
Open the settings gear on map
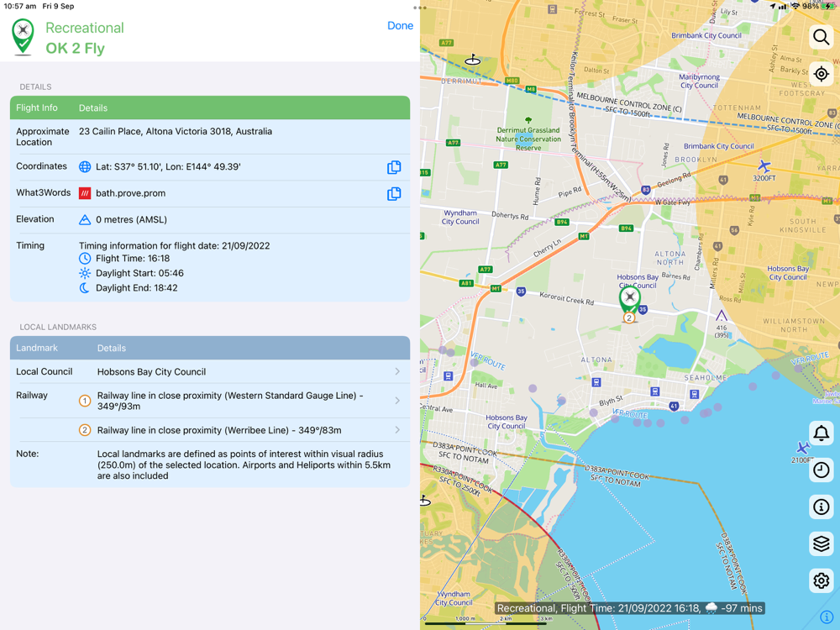pos(821,580)
